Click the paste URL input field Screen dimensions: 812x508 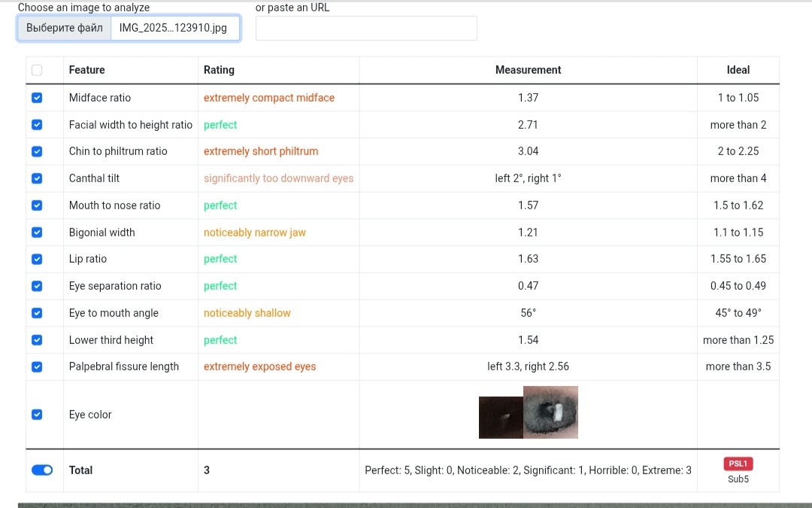(366, 29)
